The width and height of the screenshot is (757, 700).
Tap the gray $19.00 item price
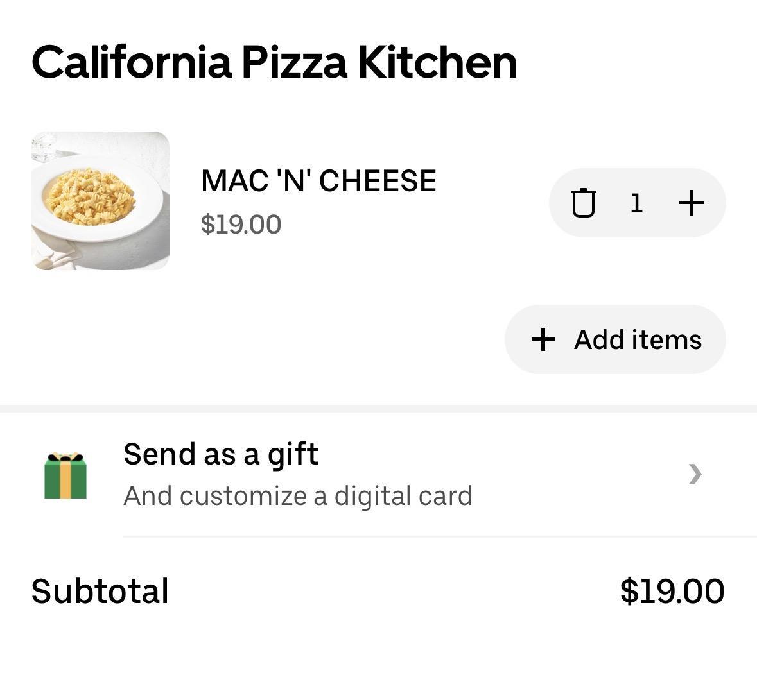tap(241, 225)
